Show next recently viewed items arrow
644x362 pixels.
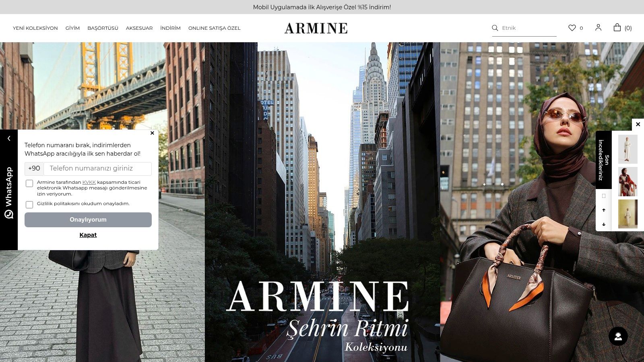[604, 224]
